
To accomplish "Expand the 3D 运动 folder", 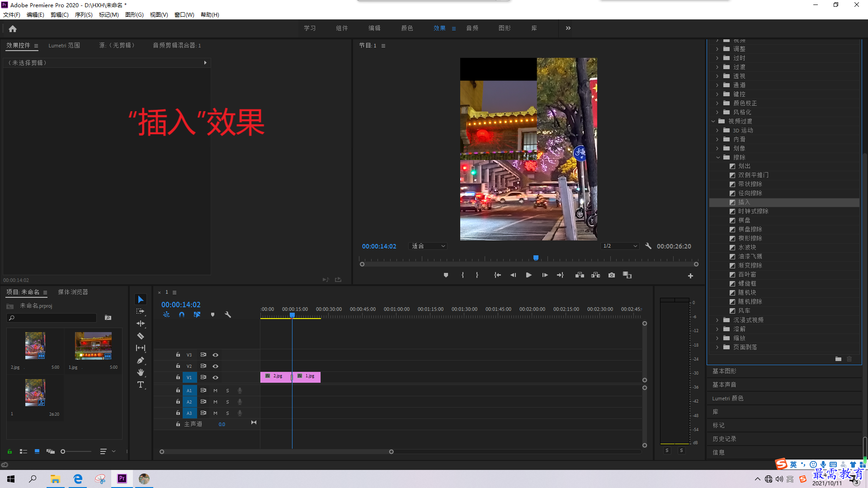I will click(717, 130).
